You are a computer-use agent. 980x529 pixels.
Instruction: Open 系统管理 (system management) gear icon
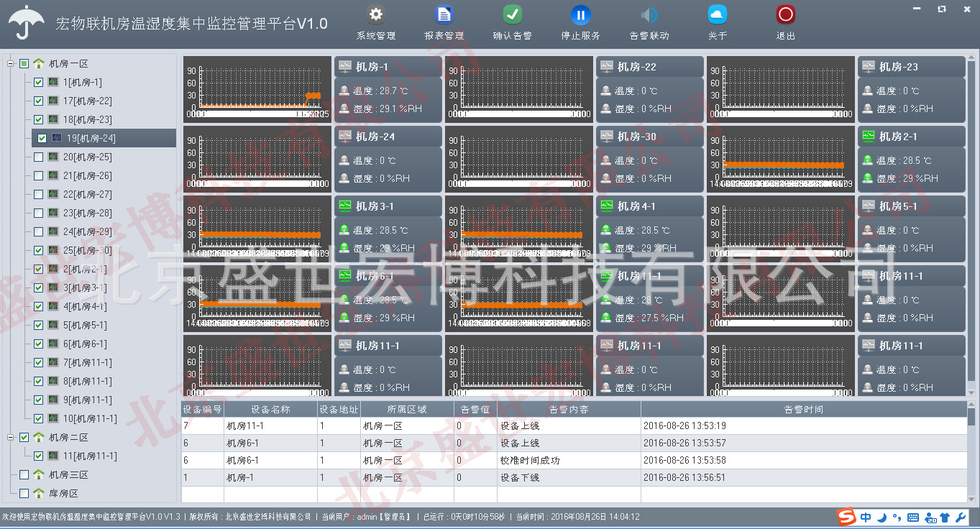375,14
